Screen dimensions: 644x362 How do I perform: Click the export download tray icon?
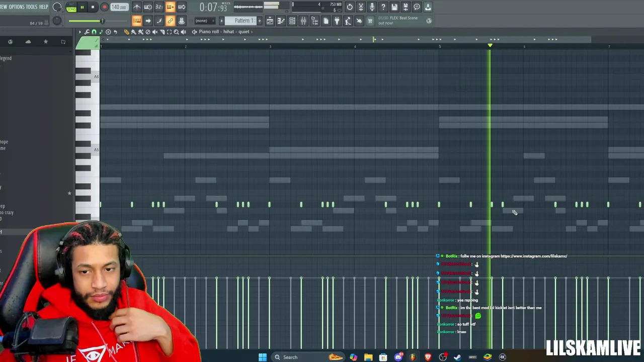coord(428,7)
